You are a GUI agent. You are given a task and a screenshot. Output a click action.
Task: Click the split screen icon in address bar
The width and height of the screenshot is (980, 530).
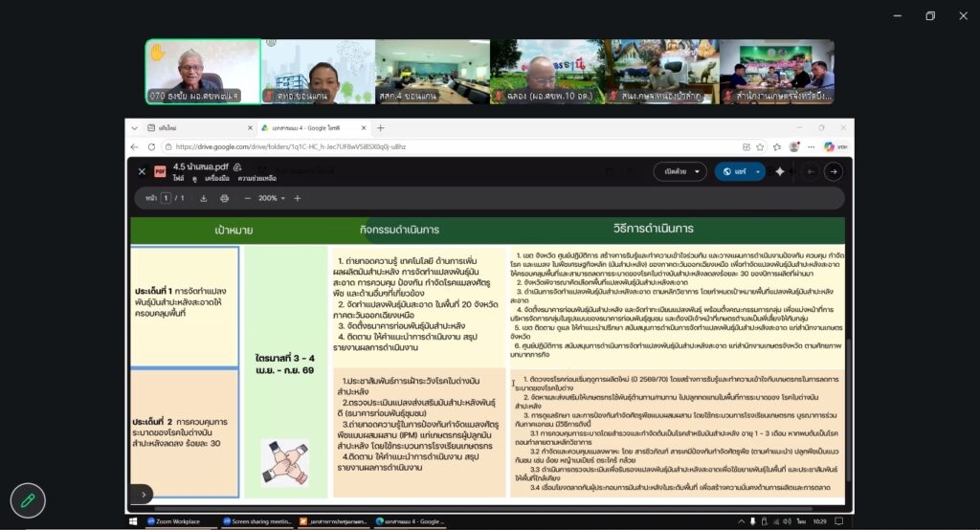(x=746, y=147)
